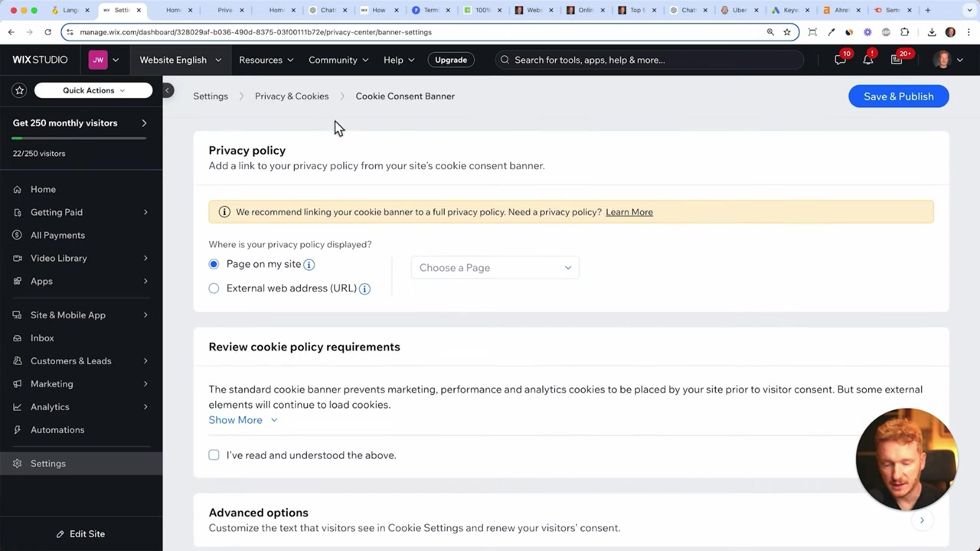Click the Wix Studio logo
This screenshot has height=551, width=980.
tap(40, 60)
